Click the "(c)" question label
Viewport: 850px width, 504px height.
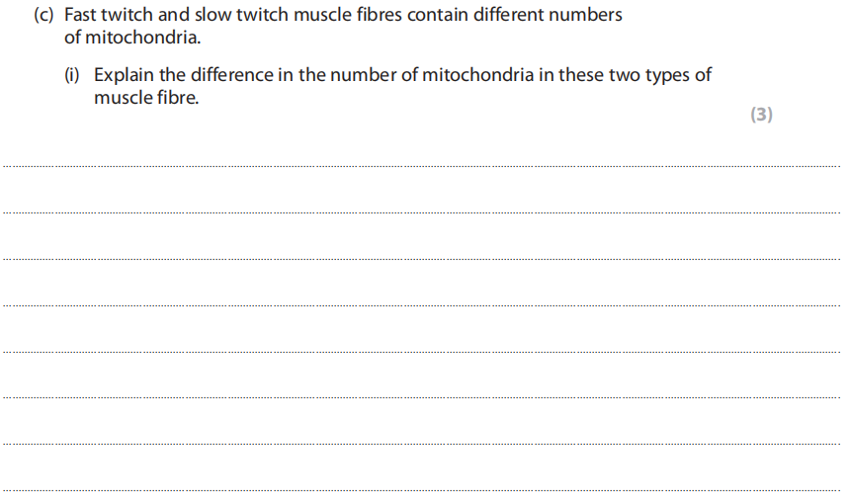(x=45, y=17)
